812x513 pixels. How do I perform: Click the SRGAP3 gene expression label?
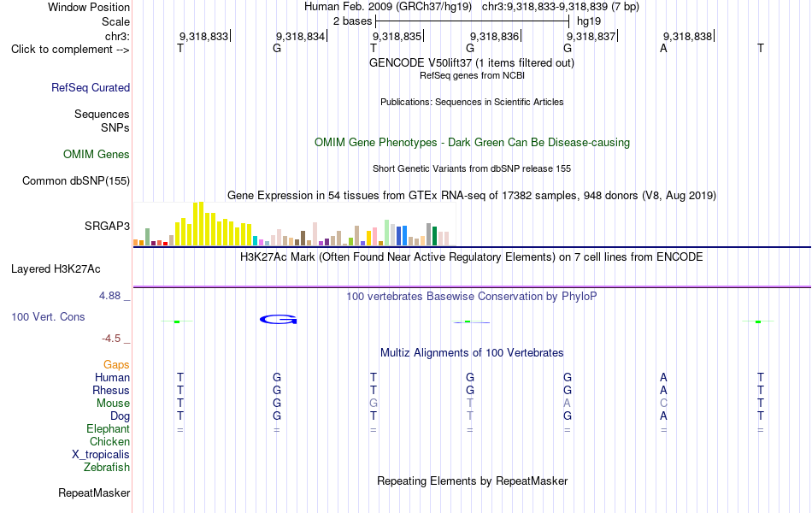(x=107, y=226)
